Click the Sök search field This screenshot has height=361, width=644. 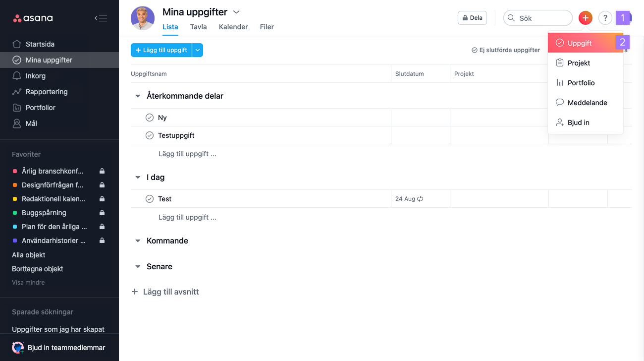pyautogui.click(x=538, y=18)
